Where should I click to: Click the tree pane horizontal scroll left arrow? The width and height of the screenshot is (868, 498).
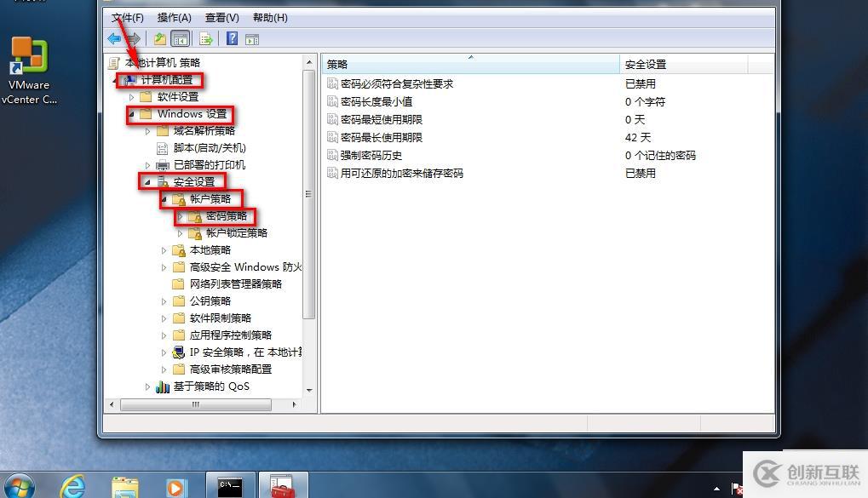click(x=112, y=404)
